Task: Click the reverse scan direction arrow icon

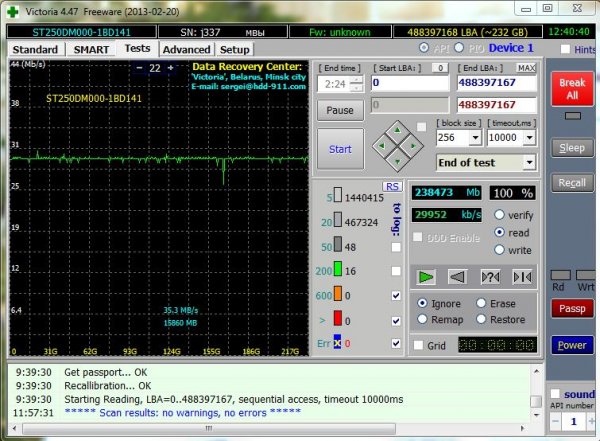Action: pyautogui.click(x=457, y=277)
